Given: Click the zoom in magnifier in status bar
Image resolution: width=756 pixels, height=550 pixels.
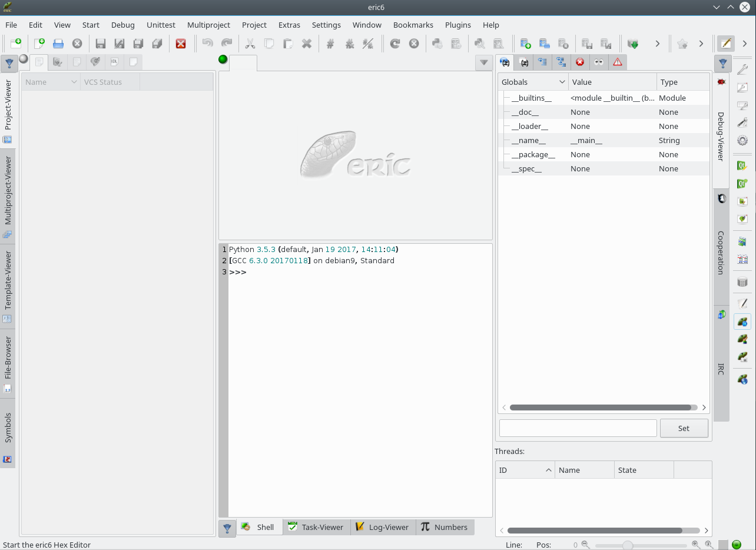Looking at the screenshot, I should 695,545.
